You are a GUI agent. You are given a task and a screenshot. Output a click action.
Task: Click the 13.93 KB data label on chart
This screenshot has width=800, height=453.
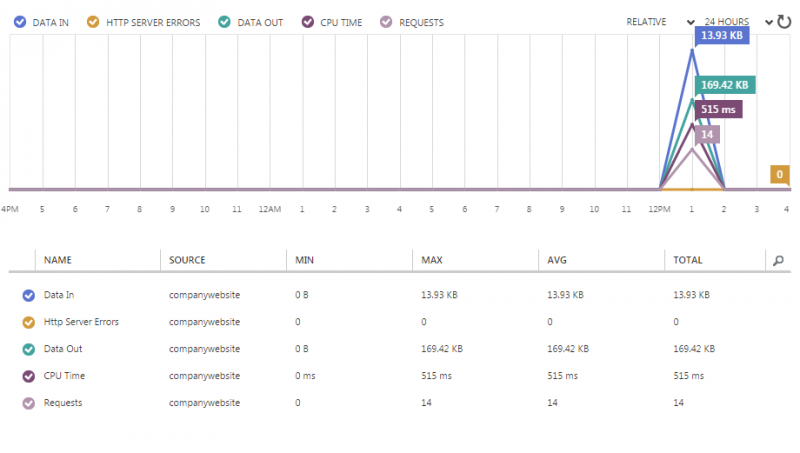click(721, 36)
